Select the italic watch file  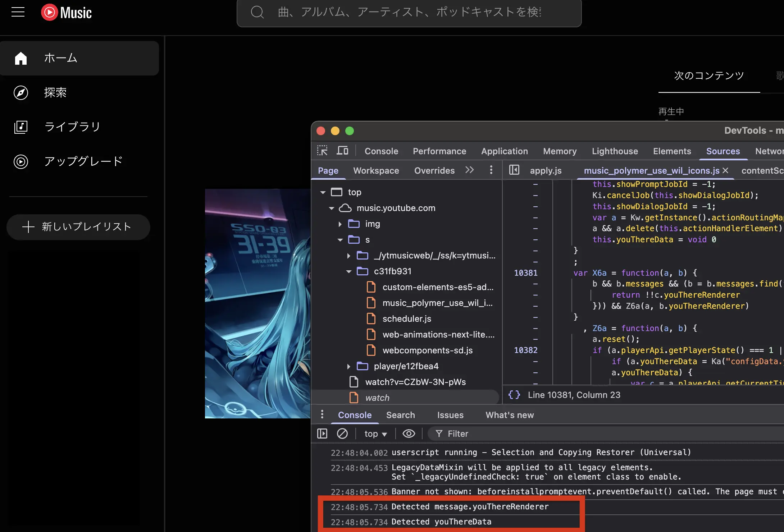tap(405, 398)
